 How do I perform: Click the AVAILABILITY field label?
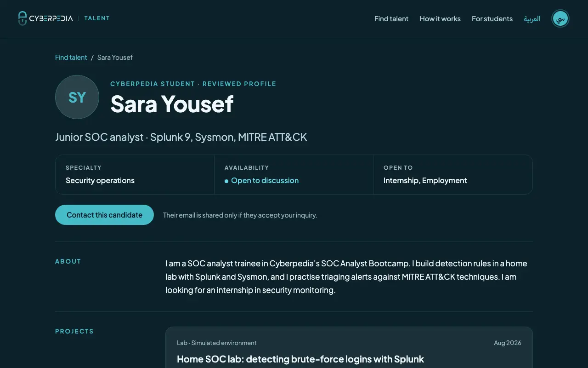click(247, 167)
